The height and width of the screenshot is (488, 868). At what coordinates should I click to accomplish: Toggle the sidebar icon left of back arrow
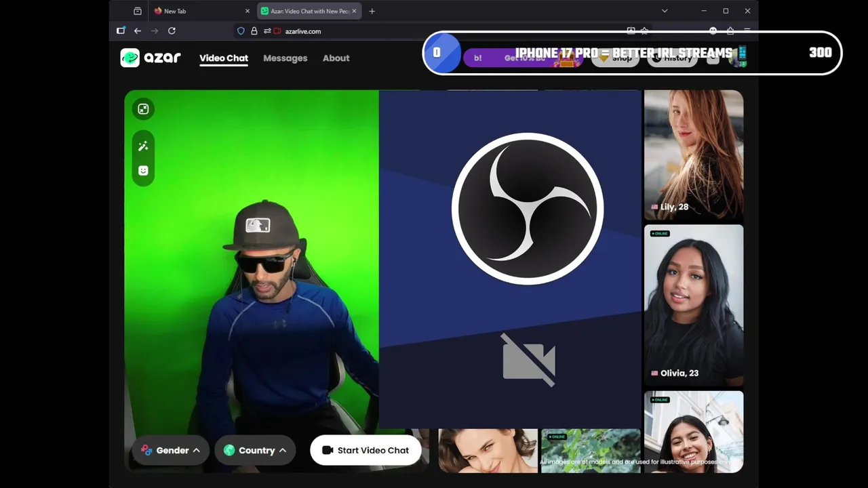tap(121, 30)
